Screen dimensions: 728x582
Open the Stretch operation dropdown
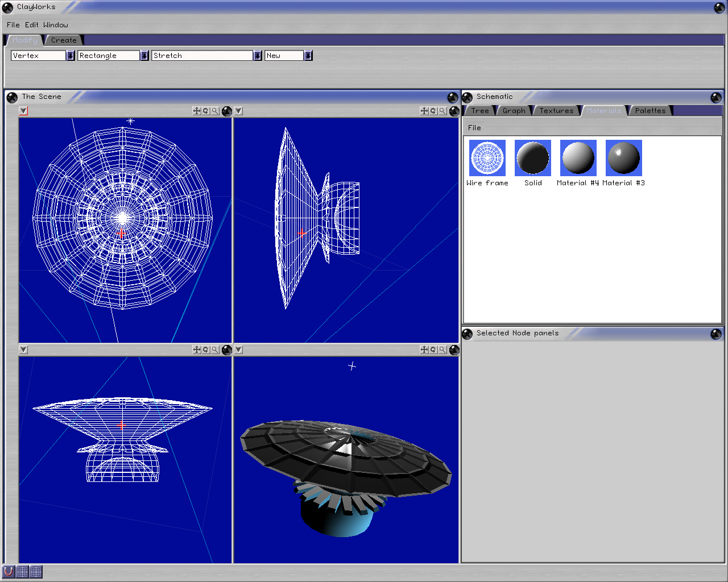tap(258, 55)
